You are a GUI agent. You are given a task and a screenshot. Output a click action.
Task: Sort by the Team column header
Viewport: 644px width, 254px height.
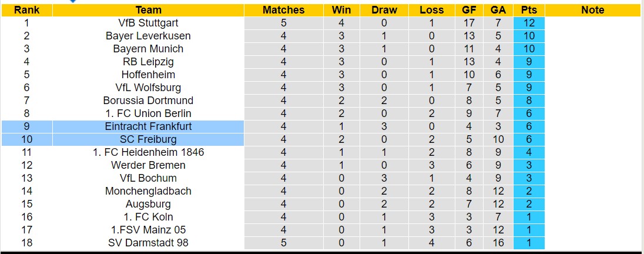click(x=148, y=10)
